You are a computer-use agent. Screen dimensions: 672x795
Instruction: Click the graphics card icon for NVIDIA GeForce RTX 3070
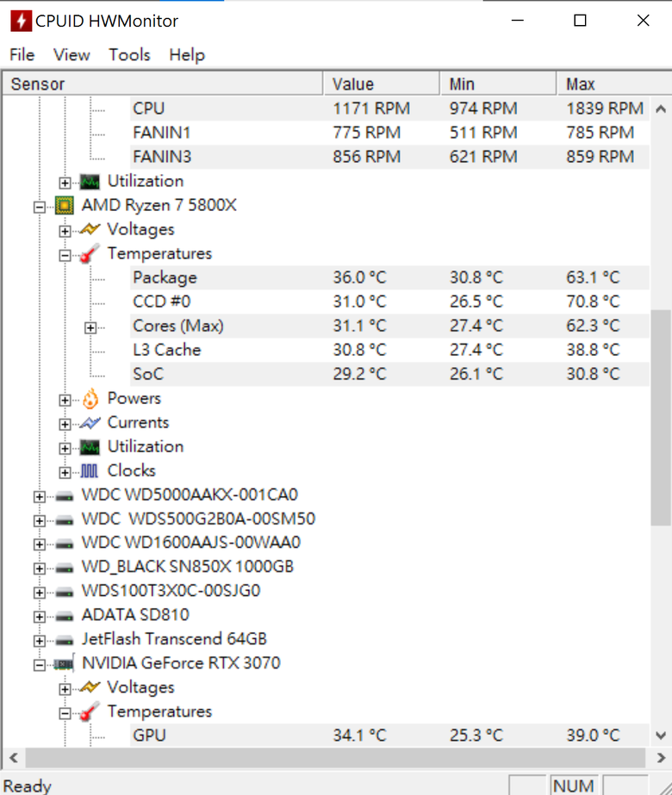65,663
